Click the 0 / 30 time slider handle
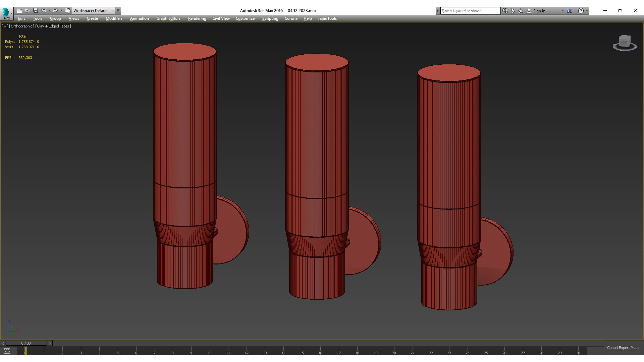The image size is (644, 362). (x=26, y=343)
